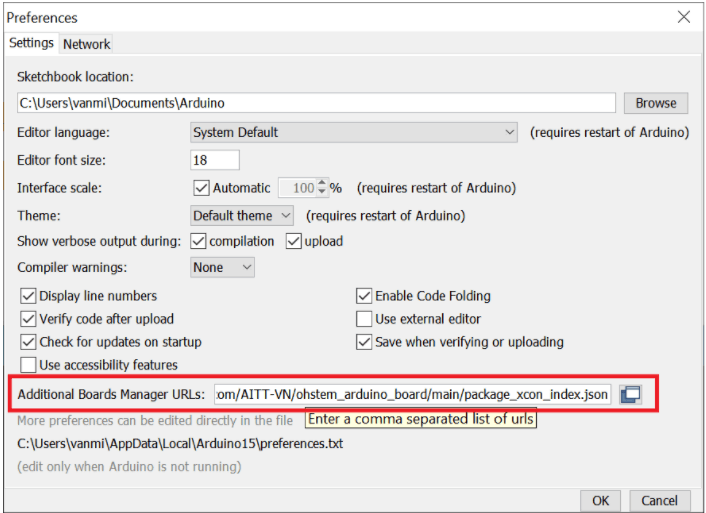Disable verbose output during compilation
The image size is (706, 513).
[198, 241]
